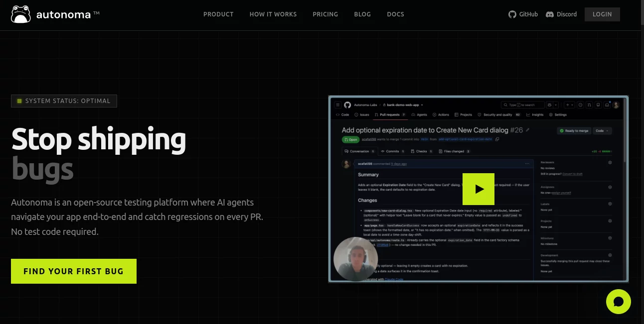Open the PRODUCT menu item
Image resolution: width=644 pixels, height=324 pixels.
[218, 14]
